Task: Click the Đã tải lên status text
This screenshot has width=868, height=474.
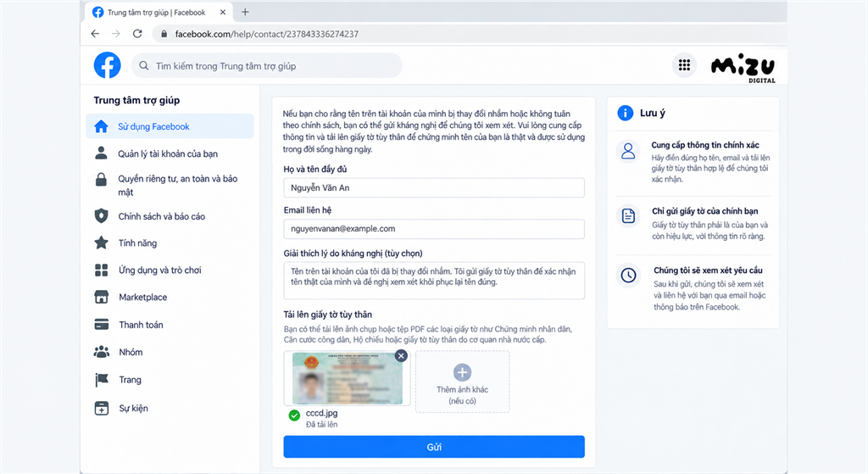Action: [321, 424]
